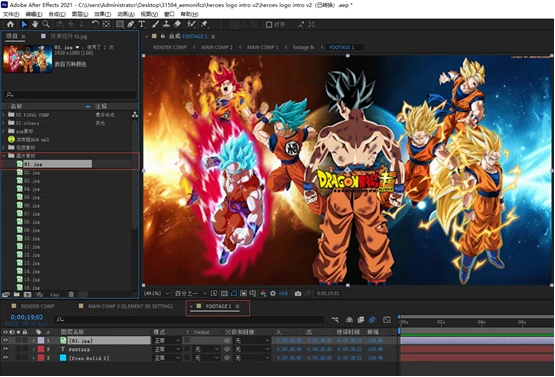Switch to MAIN COMP 3 (ELEMENT 3D SETTING) tab

click(x=130, y=306)
